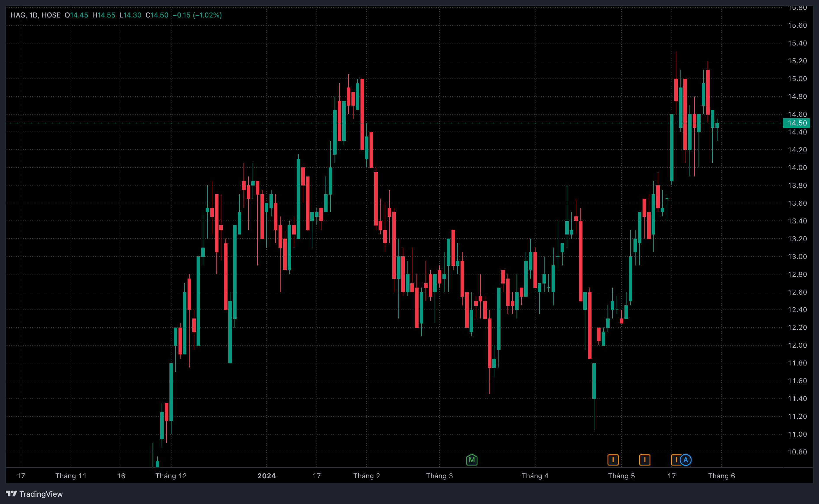
Task: Click the 15.40 price scale label
Action: (x=797, y=43)
